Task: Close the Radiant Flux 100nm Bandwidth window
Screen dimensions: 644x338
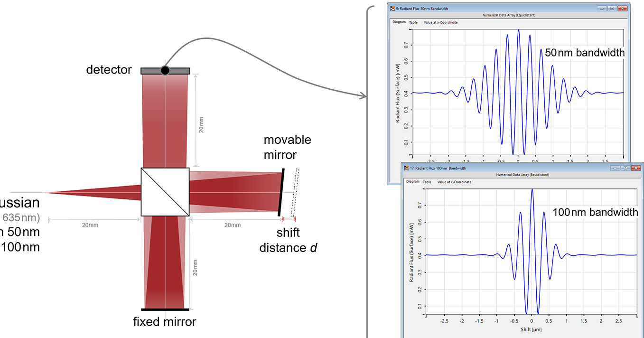Action: (636, 168)
